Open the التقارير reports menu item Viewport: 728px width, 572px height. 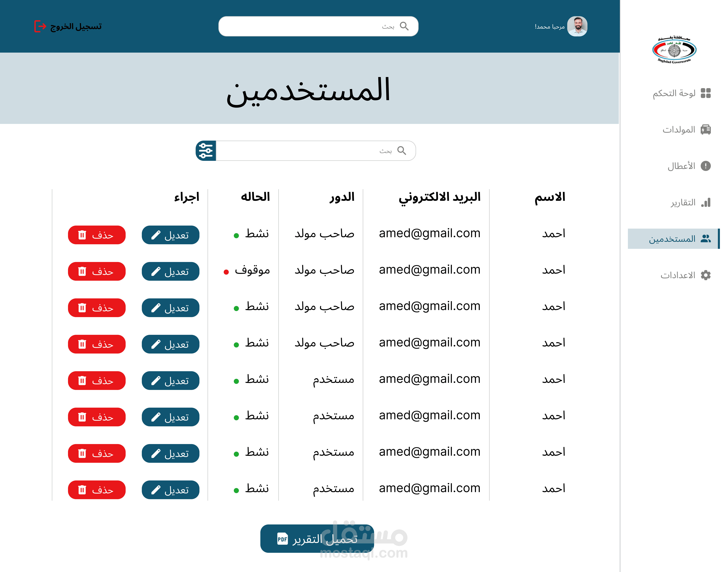(x=682, y=202)
